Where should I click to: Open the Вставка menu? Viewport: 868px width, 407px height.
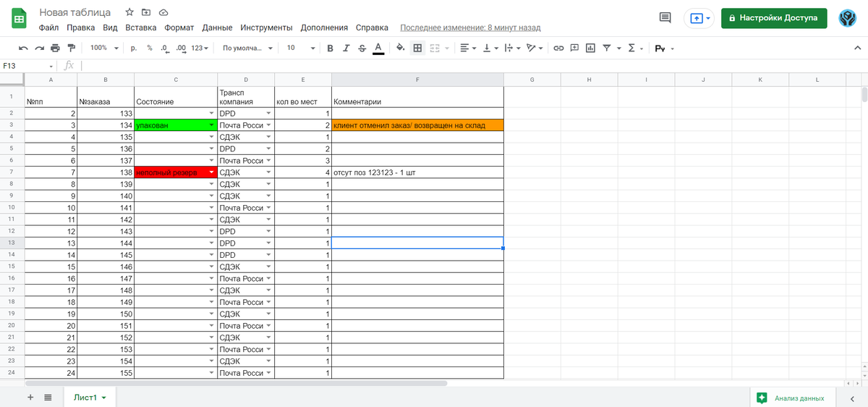141,28
